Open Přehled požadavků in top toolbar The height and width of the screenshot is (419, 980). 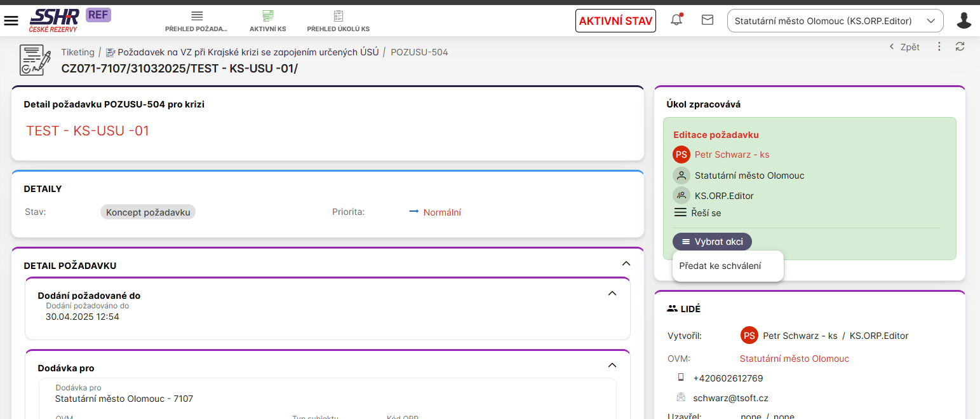(x=196, y=21)
